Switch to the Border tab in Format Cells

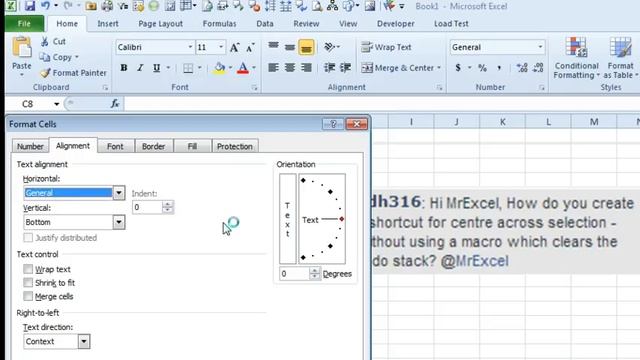tap(153, 146)
